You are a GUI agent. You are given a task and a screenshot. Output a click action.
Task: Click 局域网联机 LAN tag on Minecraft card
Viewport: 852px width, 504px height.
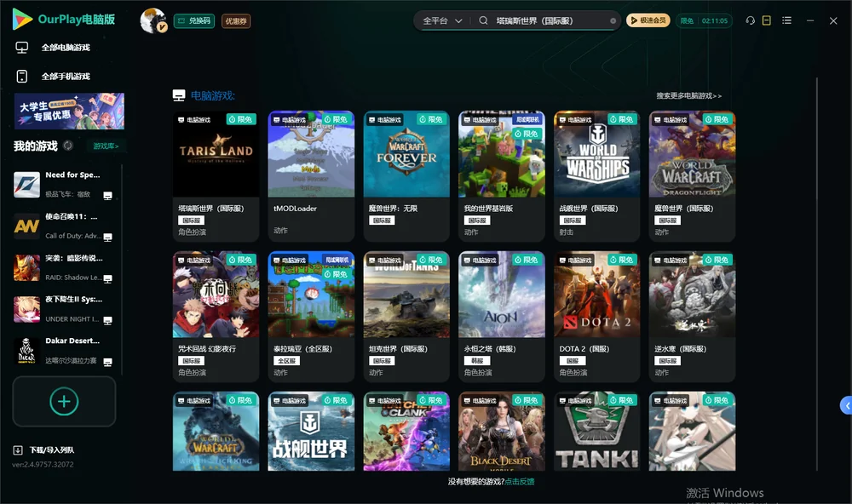[527, 119]
